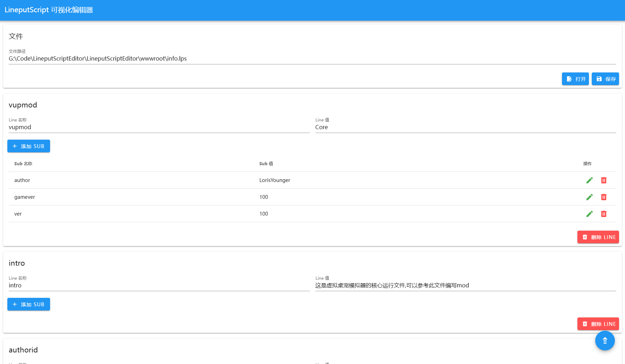
Task: Add a SUB to the vupmod line
Action: pos(29,146)
